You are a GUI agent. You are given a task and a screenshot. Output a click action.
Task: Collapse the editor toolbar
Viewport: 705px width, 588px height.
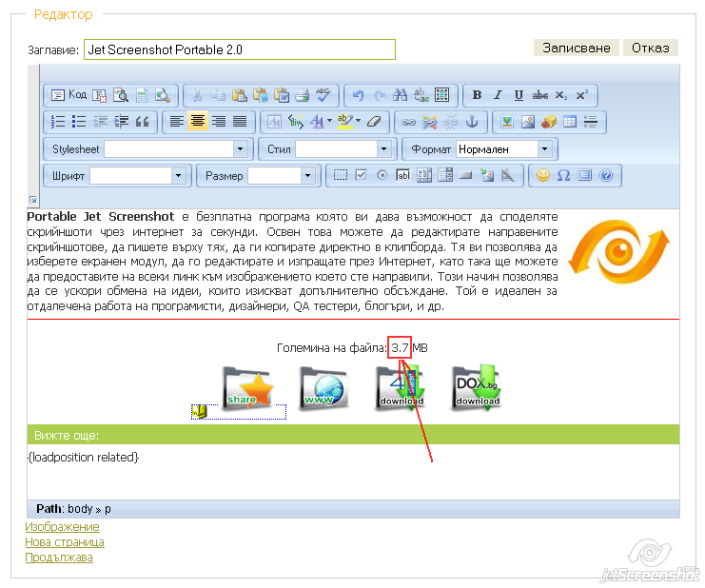click(32, 199)
